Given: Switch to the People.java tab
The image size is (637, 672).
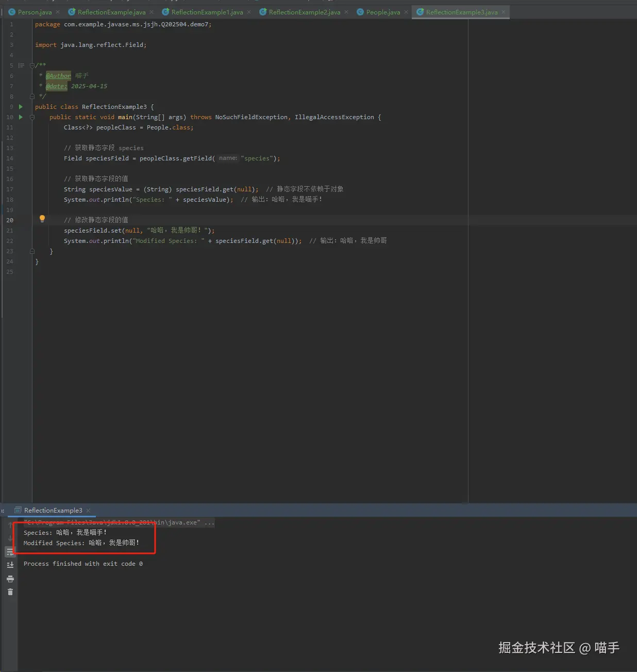Looking at the screenshot, I should click(x=383, y=12).
